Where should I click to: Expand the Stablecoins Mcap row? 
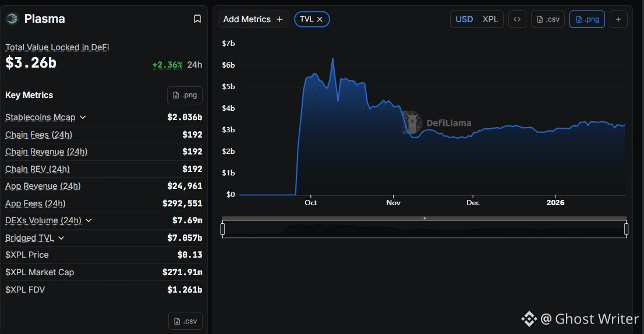point(83,118)
